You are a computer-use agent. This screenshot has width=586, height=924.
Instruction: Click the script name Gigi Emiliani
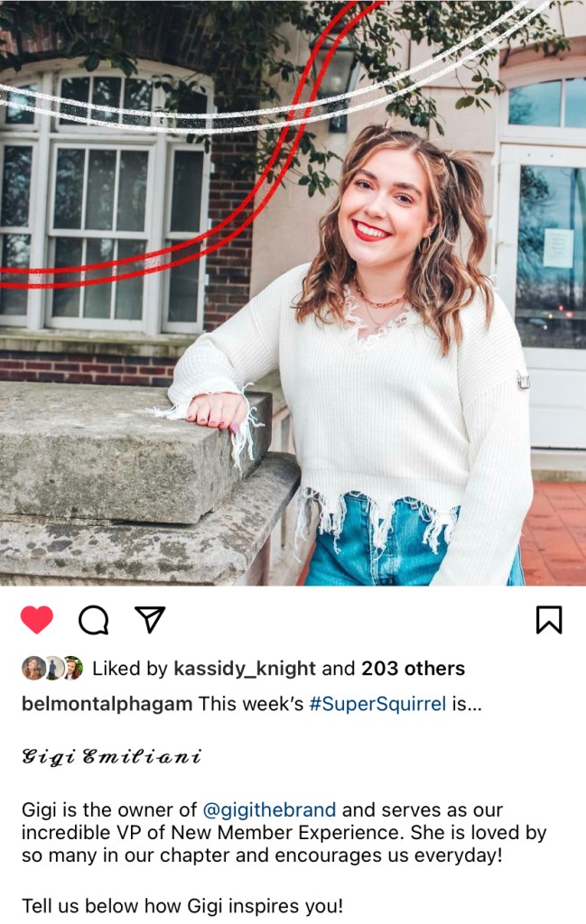coord(111,757)
